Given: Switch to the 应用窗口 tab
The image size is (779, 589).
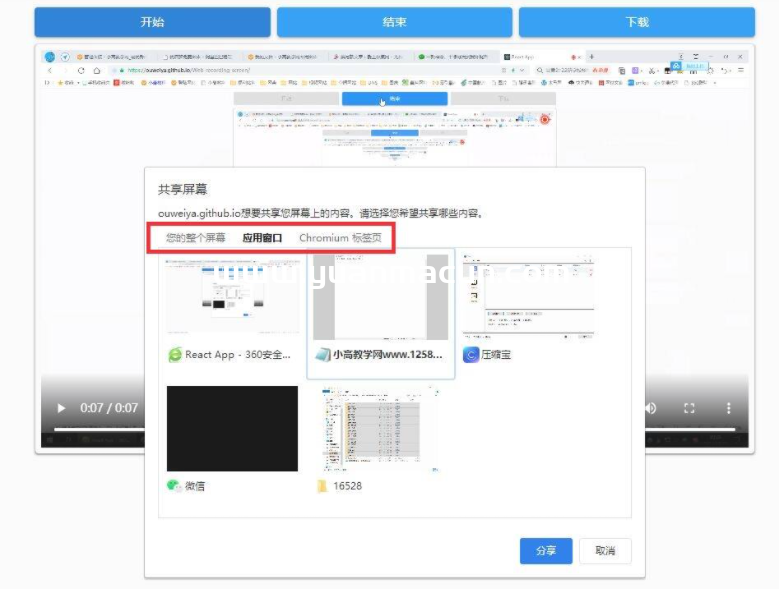Looking at the screenshot, I should click(x=262, y=238).
